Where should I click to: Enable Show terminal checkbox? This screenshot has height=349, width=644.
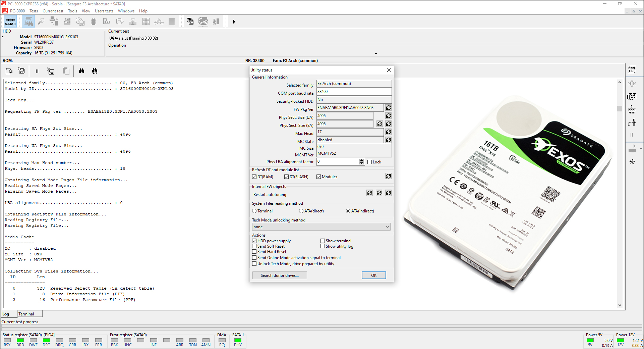click(323, 241)
